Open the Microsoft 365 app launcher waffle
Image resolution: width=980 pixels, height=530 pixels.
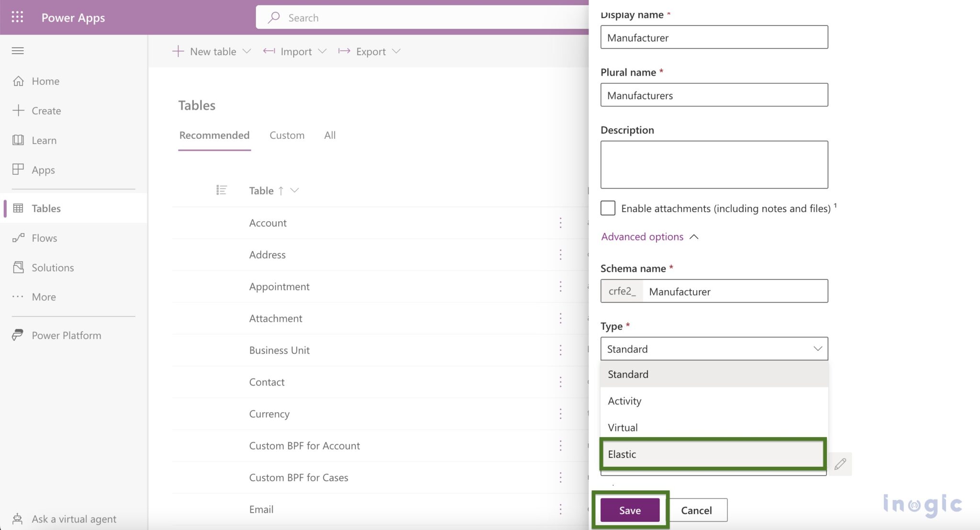[18, 17]
